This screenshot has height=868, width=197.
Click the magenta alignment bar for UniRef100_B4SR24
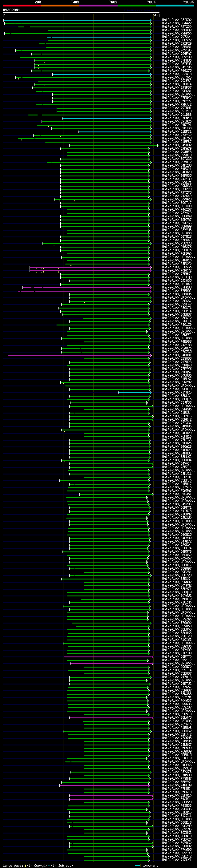coord(111,799)
